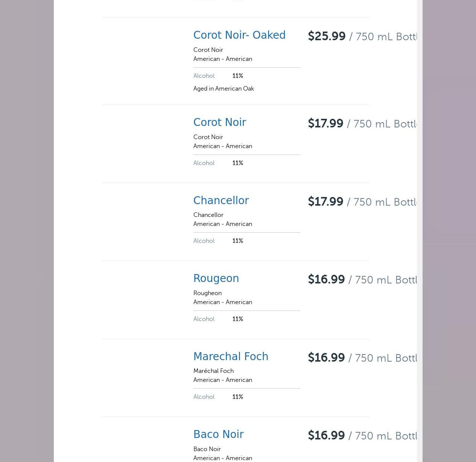The width and height of the screenshot is (476, 462).
Task: Click the 11% alcohol value under Chancellor
Action: 237,241
